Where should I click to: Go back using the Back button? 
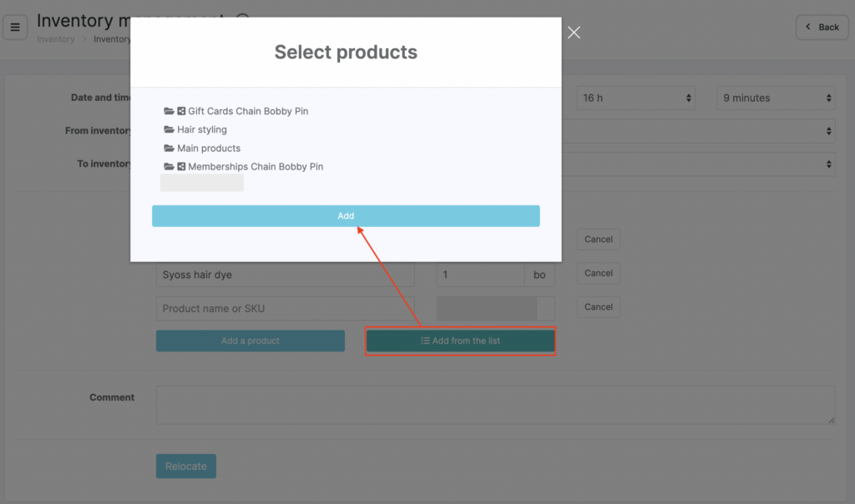[822, 28]
